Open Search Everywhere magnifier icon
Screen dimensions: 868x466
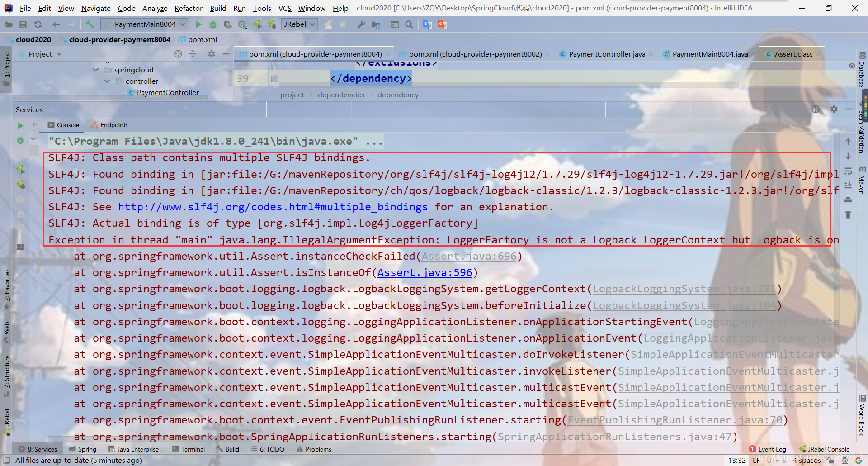pyautogui.click(x=409, y=24)
